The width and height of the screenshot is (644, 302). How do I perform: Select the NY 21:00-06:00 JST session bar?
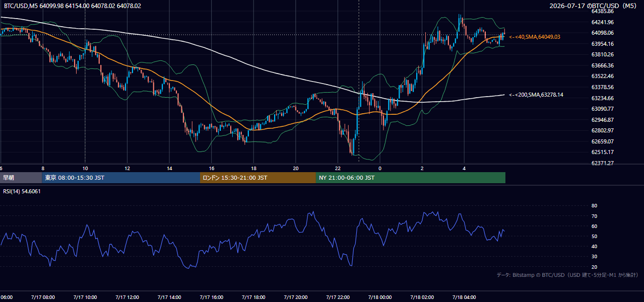tap(411, 178)
